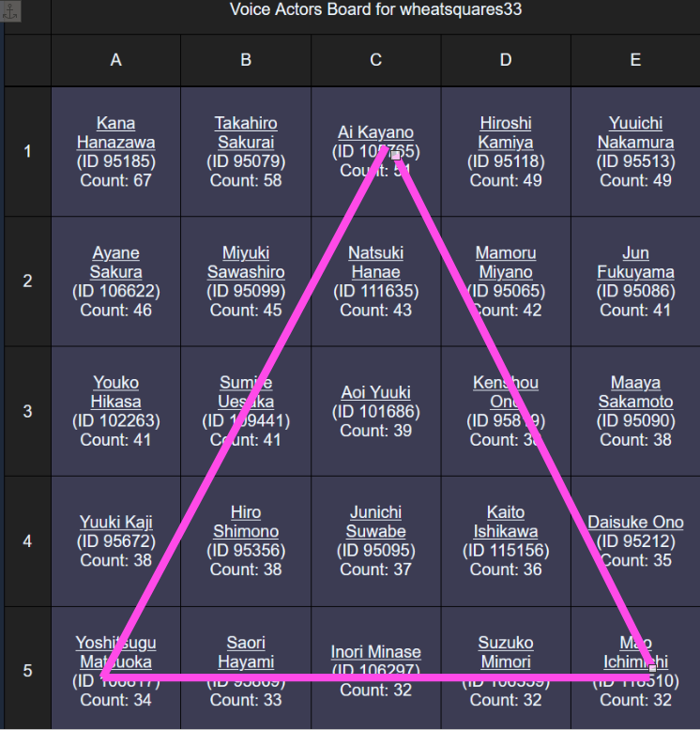700x730 pixels.
Task: Click Kaito Ishikawa name link
Action: pyautogui.click(x=506, y=522)
